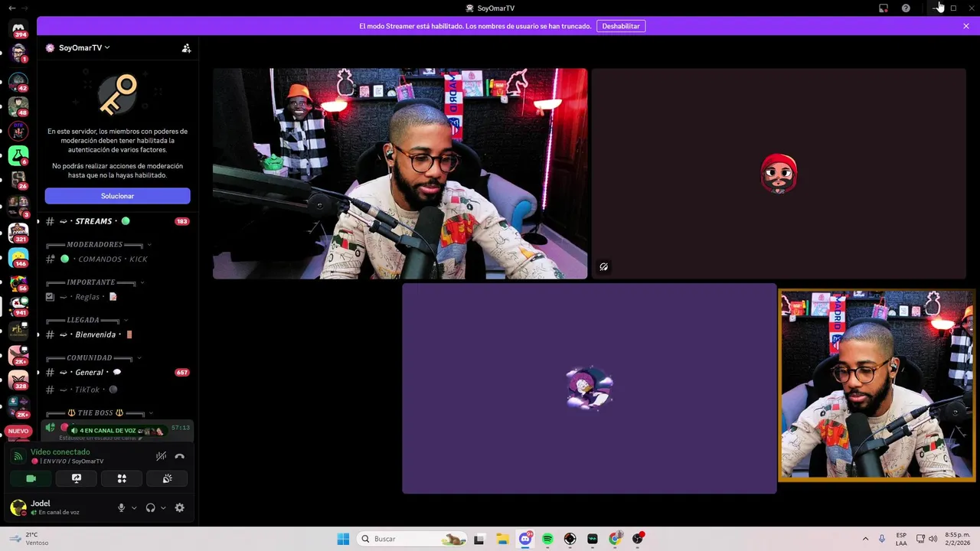Screen dimensions: 980x551
Task: Open the connection signal quality indicator
Action: pos(18,456)
